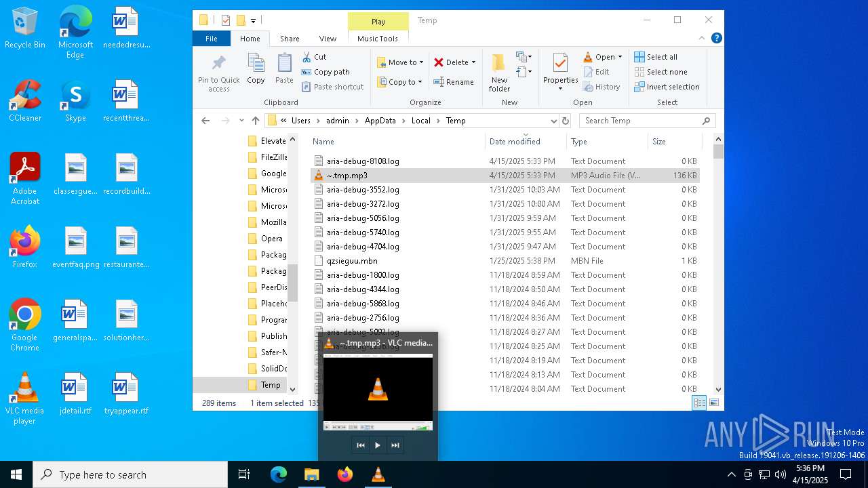Click VLC thumbnail Previous track button
Viewport: 868px width, 488px height.
coord(361,445)
